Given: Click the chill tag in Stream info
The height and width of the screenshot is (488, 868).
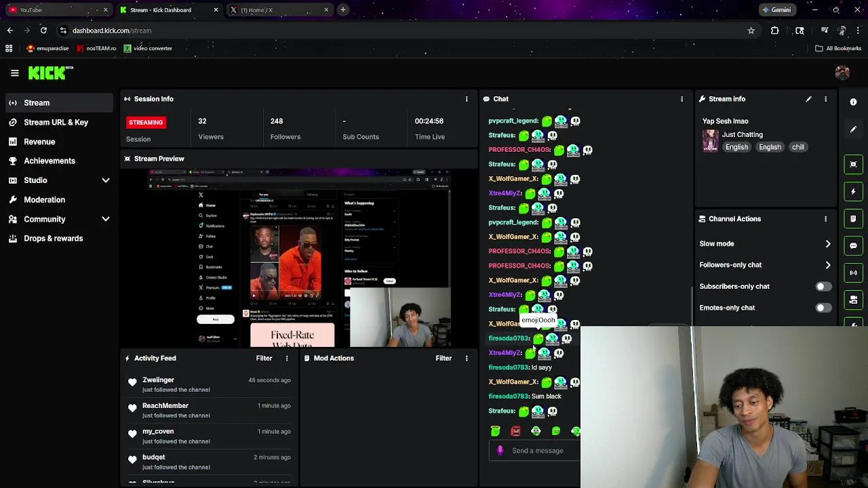Looking at the screenshot, I should 798,147.
